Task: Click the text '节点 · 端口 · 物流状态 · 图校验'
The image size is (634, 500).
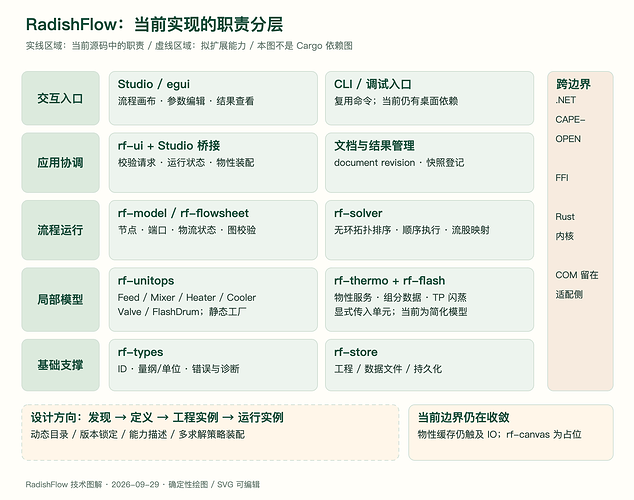Action: pyautogui.click(x=187, y=230)
